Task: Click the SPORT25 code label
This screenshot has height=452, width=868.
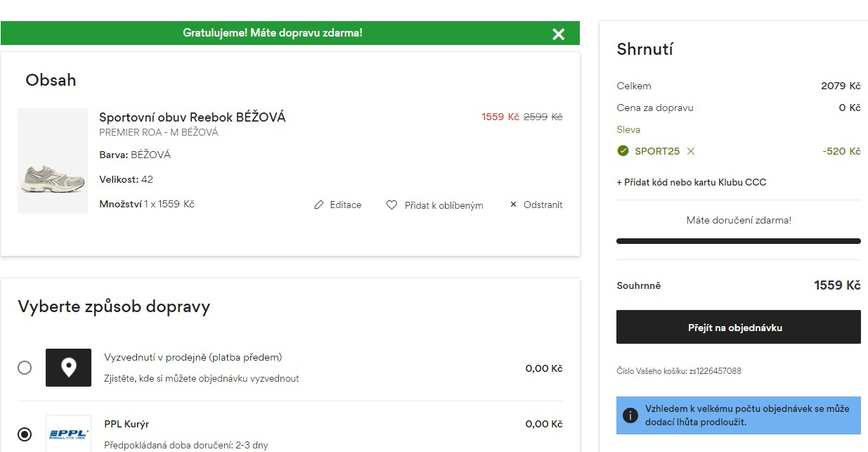Action: [x=657, y=151]
